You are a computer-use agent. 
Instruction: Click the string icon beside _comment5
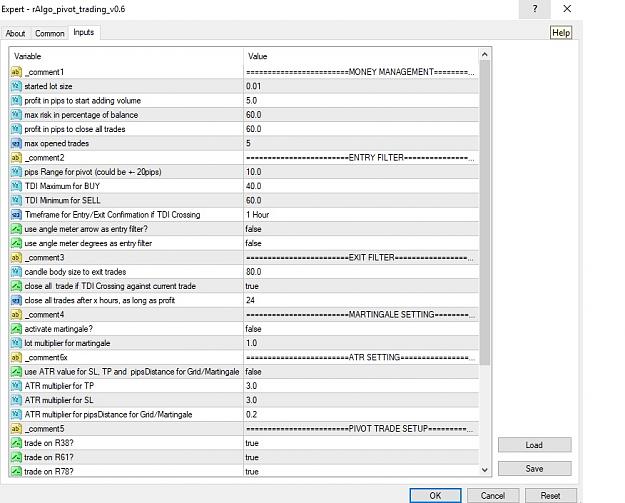[x=16, y=429]
